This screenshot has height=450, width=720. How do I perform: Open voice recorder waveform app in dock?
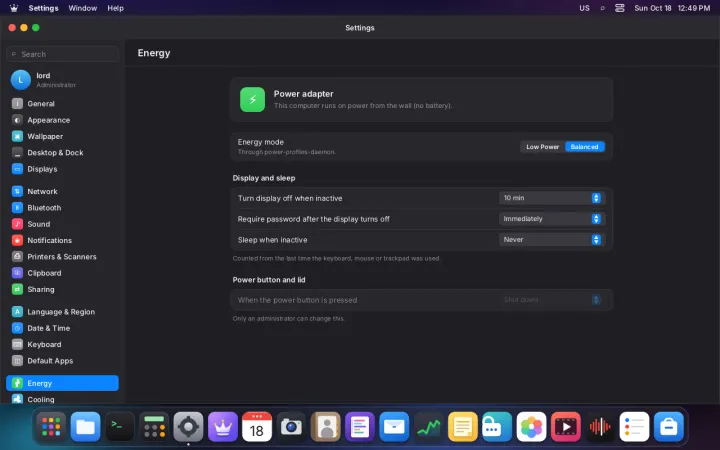click(600, 427)
